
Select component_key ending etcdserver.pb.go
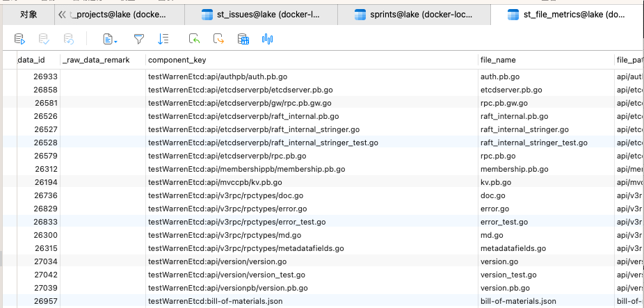tap(312, 90)
